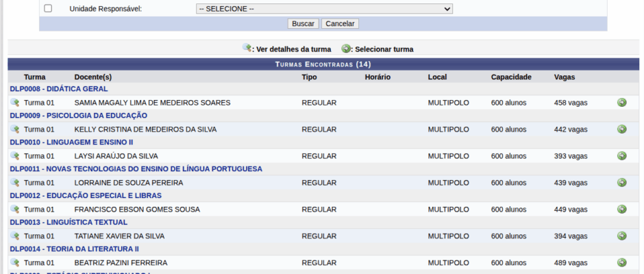The height and width of the screenshot is (274, 644).
Task: Click the Cancelar button
Action: point(340,23)
